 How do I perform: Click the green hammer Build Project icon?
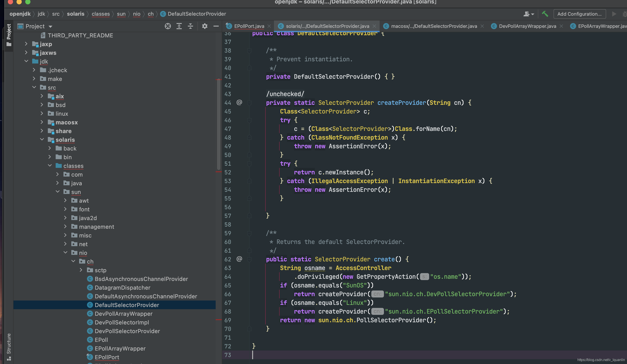545,14
